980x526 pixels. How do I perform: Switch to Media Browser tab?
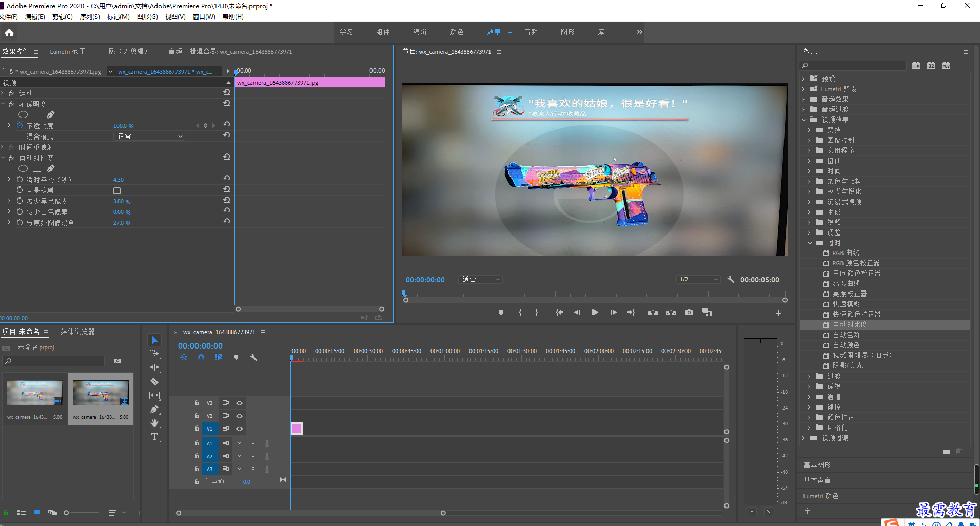tap(77, 332)
